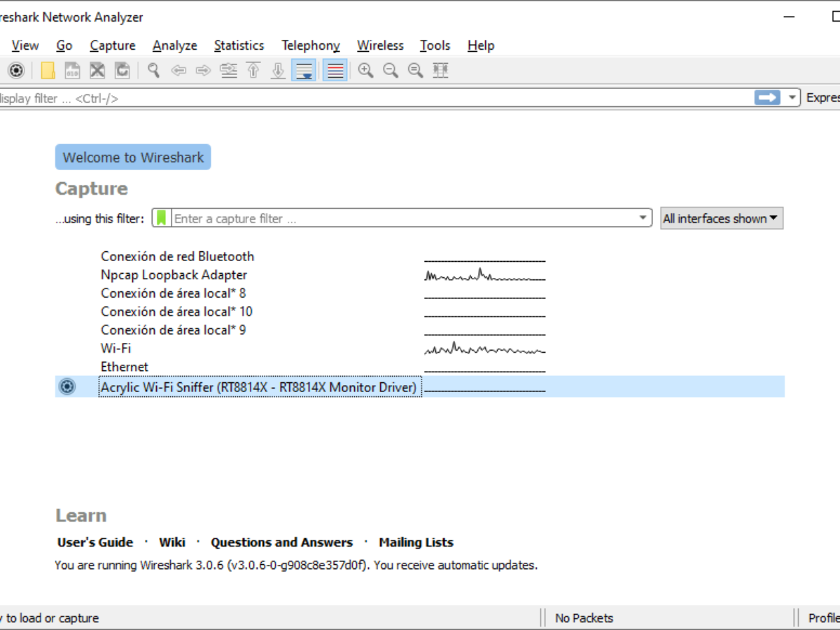The image size is (840, 630).
Task: Select Conexión de área local* 8
Action: pyautogui.click(x=174, y=293)
